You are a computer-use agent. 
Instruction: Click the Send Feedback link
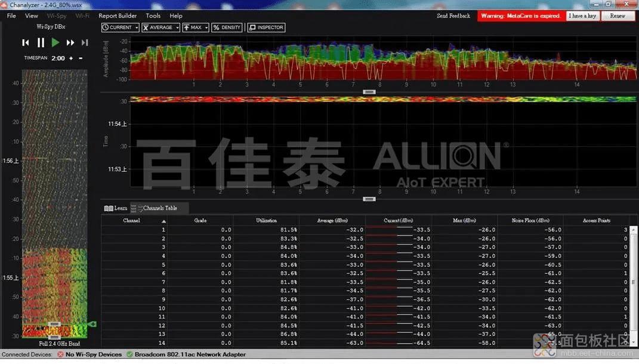453,16
